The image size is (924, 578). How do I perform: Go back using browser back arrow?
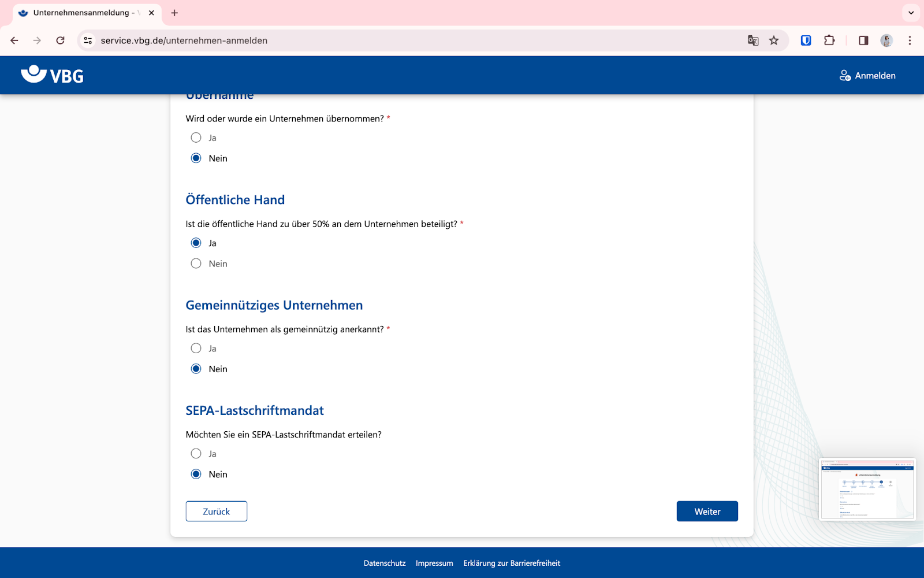click(x=14, y=40)
